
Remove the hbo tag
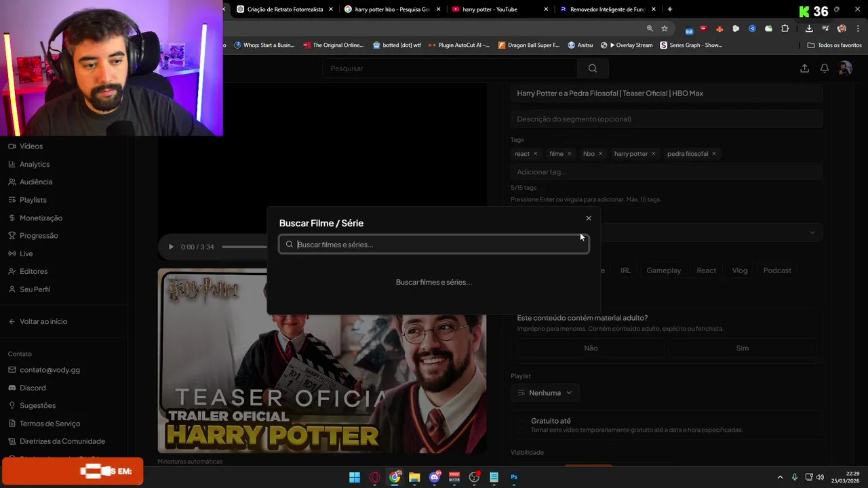click(x=600, y=154)
